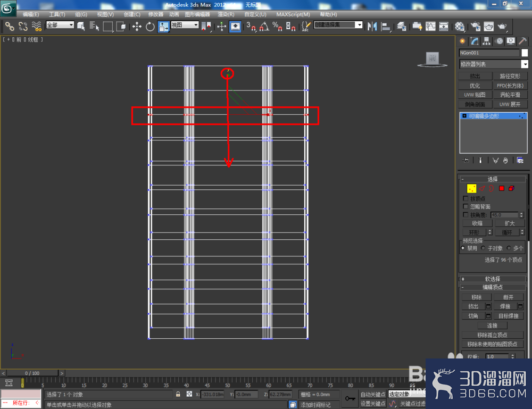Image resolution: width=532 pixels, height=409 pixels.
Task: Open 工具(T) menu
Action: click(57, 14)
